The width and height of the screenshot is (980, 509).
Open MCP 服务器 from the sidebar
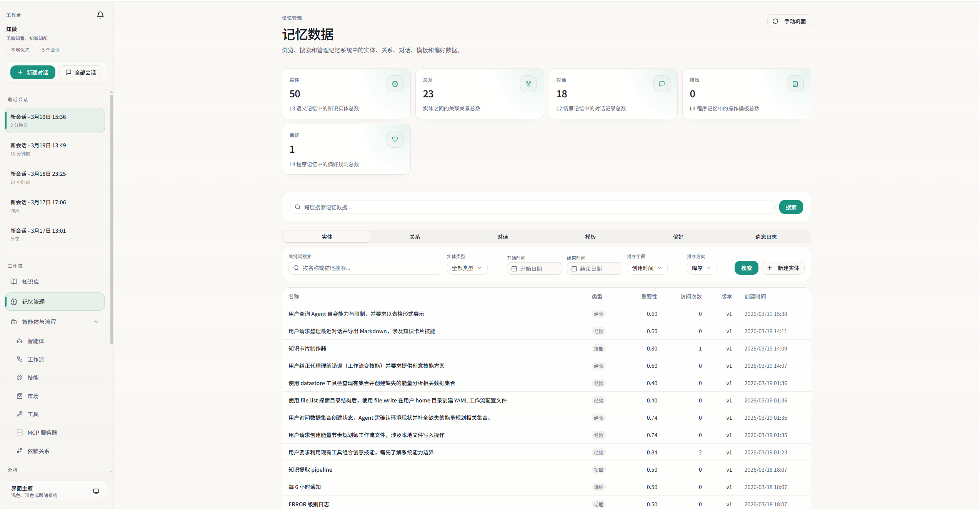[x=42, y=432]
